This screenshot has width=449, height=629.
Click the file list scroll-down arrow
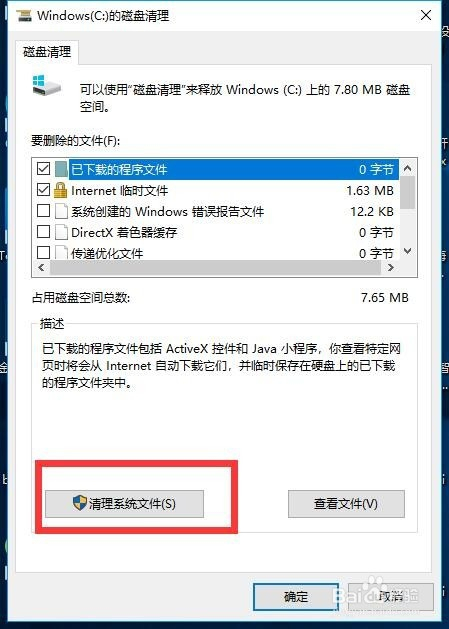pos(407,251)
